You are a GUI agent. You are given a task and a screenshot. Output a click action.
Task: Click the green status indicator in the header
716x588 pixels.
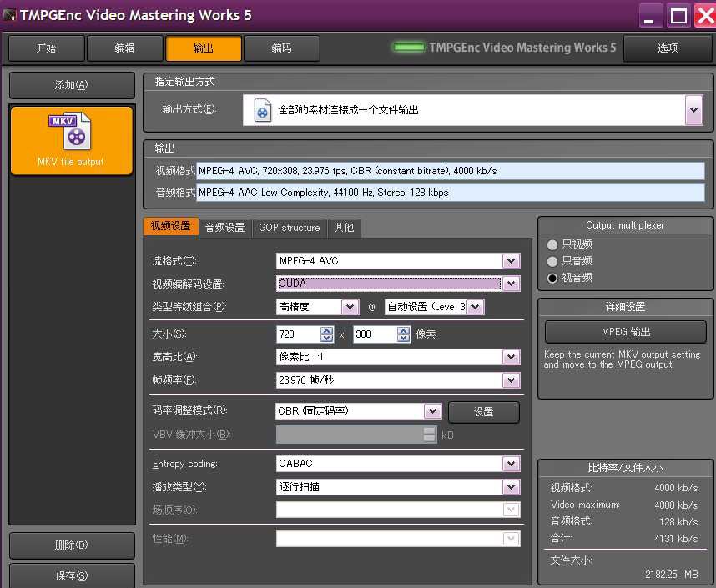(x=408, y=48)
